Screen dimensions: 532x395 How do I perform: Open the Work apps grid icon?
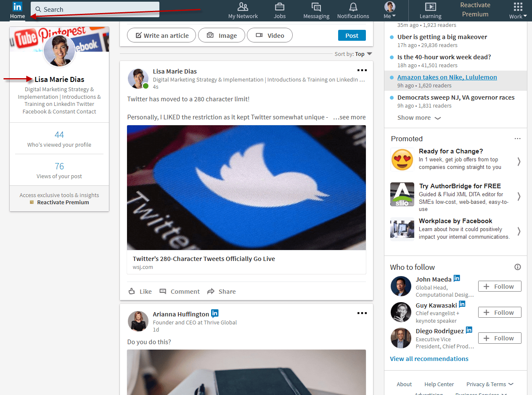(x=518, y=7)
